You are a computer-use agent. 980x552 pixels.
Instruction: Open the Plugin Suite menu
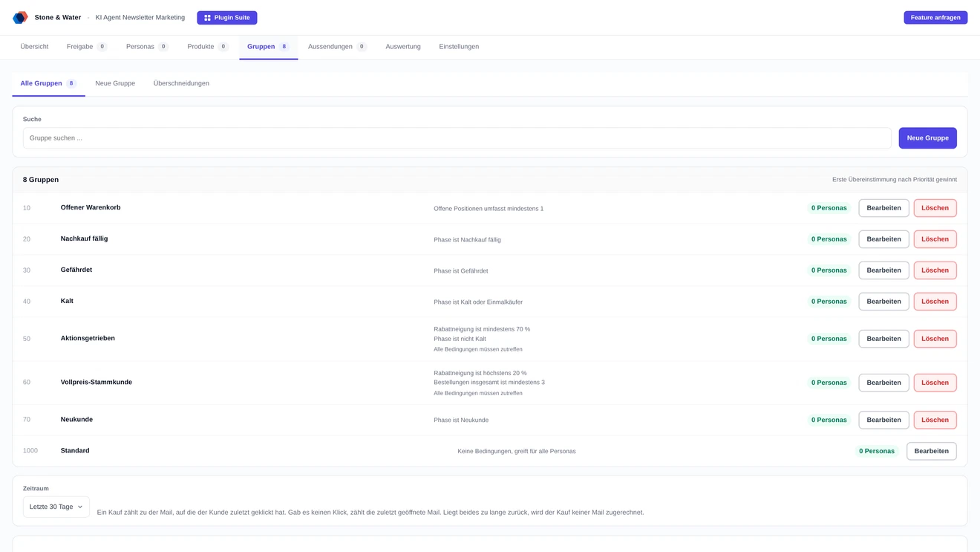(227, 18)
